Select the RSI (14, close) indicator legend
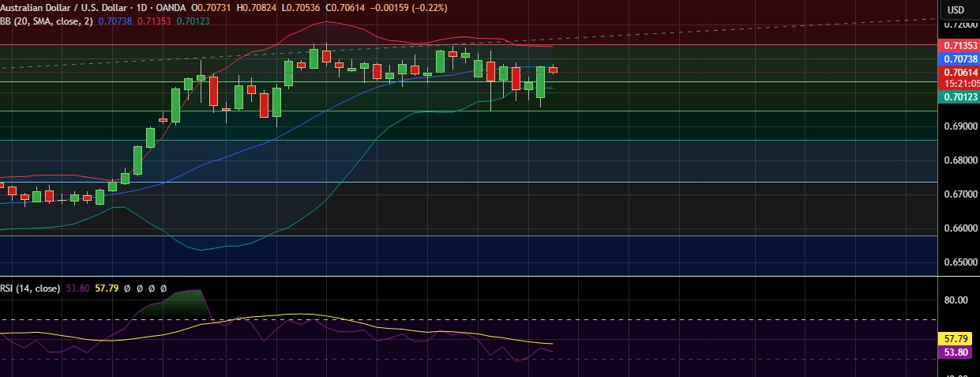980x377 pixels. pos(30,288)
